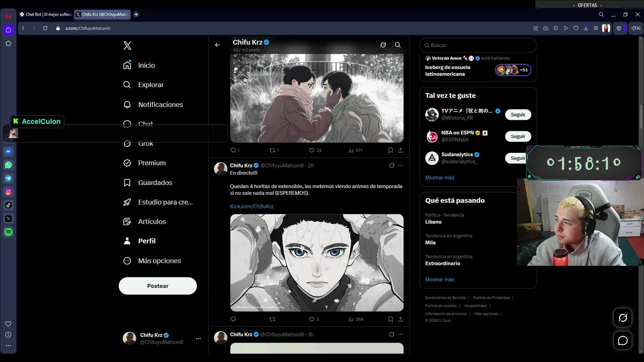Click Grok explain icon on 'En directo!!!' post
Screen dimensions: 644x362
coord(391,165)
